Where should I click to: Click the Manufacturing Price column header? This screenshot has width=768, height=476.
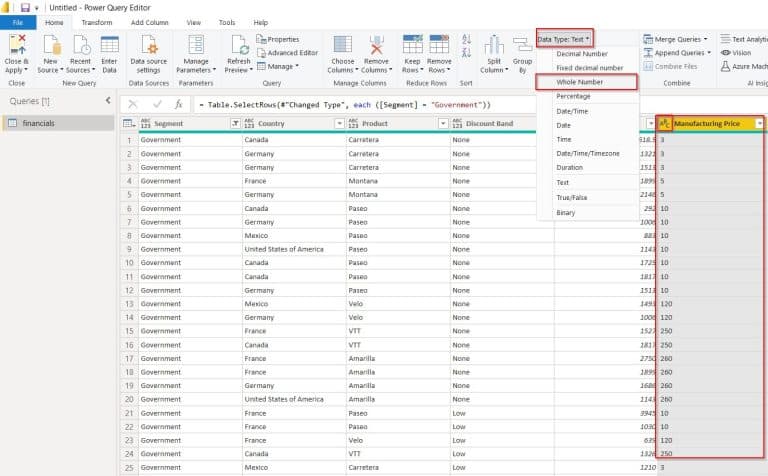point(707,123)
